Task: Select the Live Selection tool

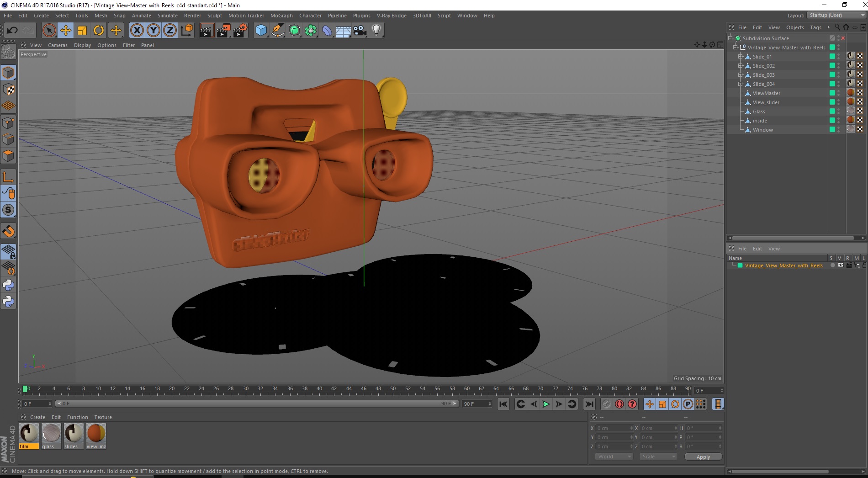Action: (49, 31)
